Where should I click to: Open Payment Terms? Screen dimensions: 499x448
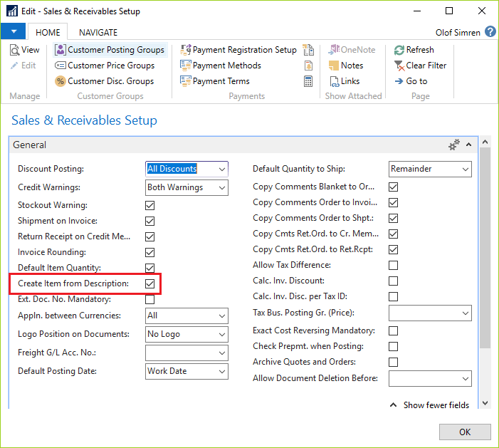pyautogui.click(x=215, y=81)
